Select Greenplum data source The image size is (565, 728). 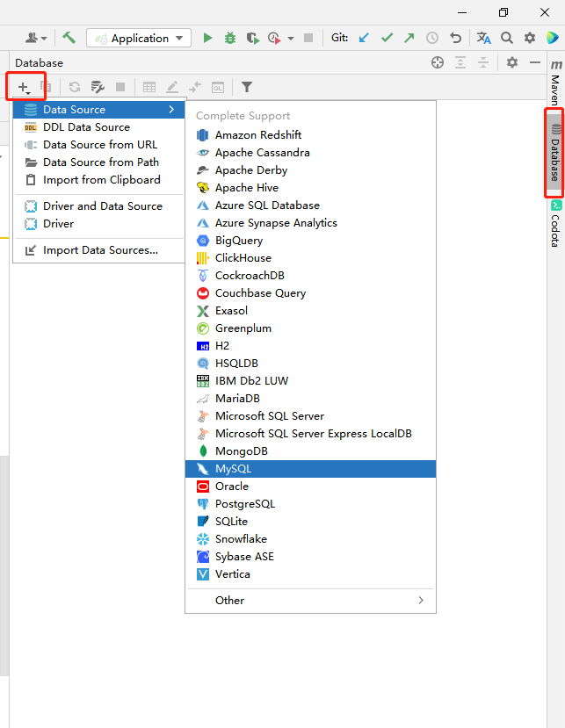[x=310, y=328]
